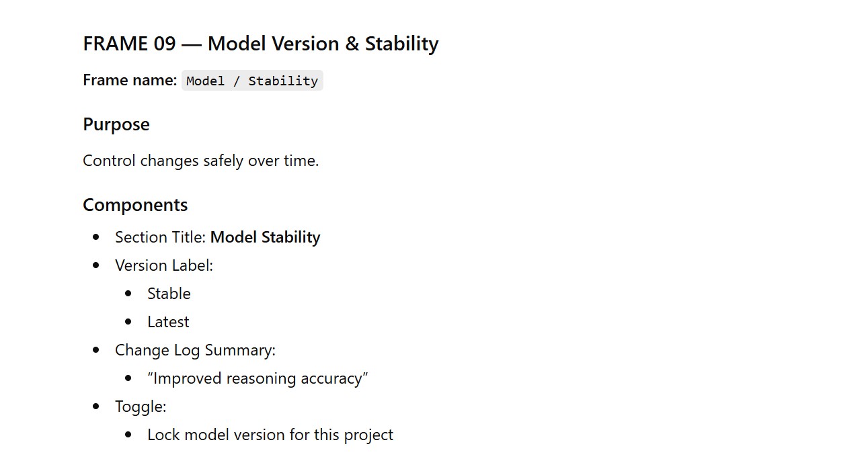Click the bullet beside "Section Title"
Image resolution: width=868 pixels, height=471 pixels.
[x=97, y=237]
